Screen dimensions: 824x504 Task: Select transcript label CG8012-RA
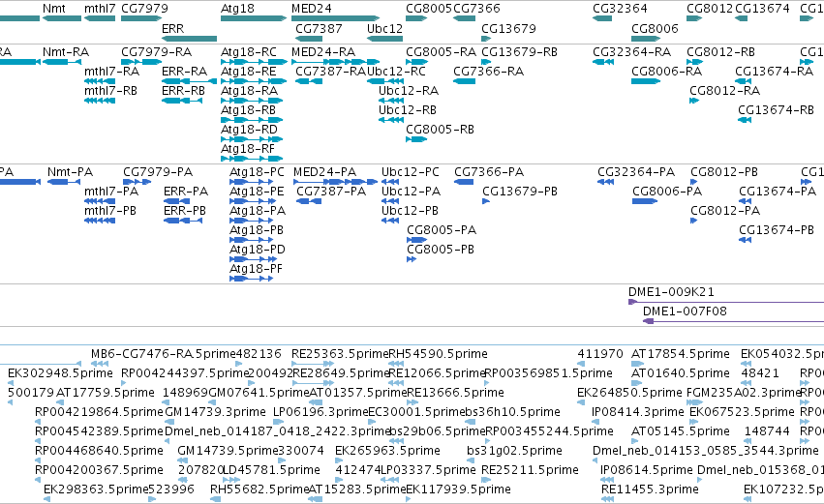click(725, 91)
